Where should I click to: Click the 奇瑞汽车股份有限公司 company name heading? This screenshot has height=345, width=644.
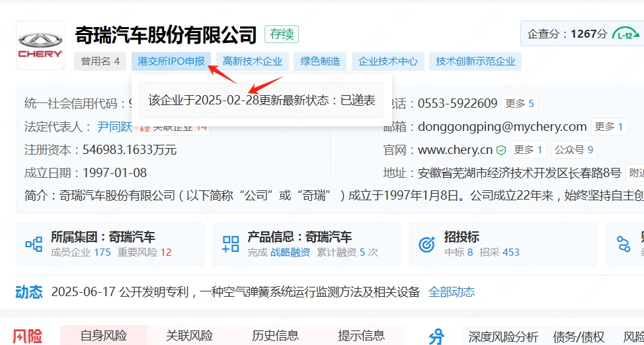click(x=165, y=35)
